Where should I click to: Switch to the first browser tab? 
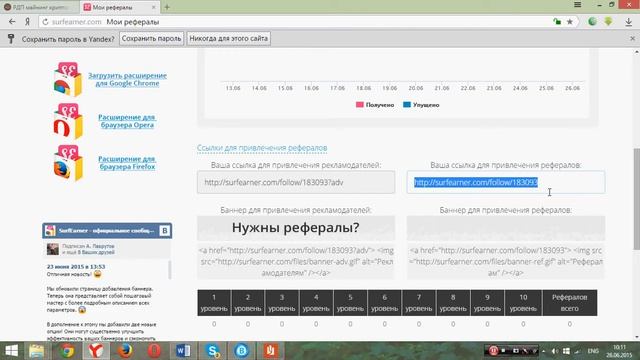coord(40,7)
